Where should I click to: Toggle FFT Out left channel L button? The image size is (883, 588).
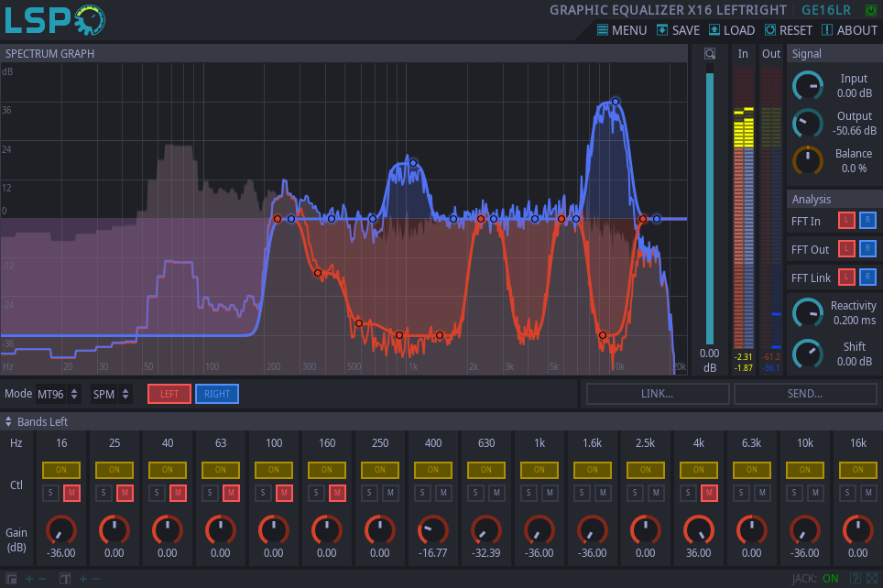846,248
